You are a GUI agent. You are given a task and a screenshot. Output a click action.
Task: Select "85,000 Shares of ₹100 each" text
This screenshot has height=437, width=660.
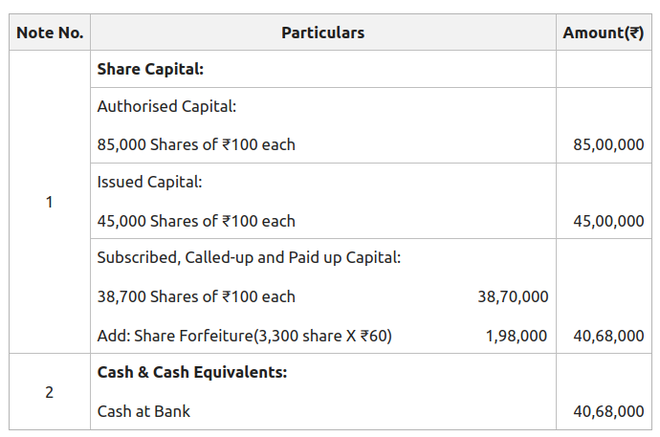(x=196, y=144)
